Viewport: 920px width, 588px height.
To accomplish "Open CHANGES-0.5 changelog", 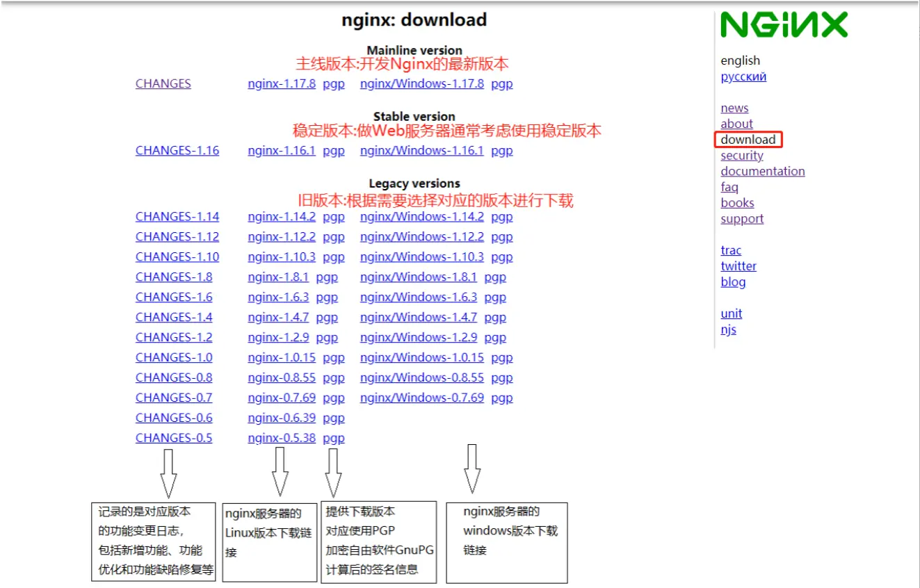I will point(174,438).
